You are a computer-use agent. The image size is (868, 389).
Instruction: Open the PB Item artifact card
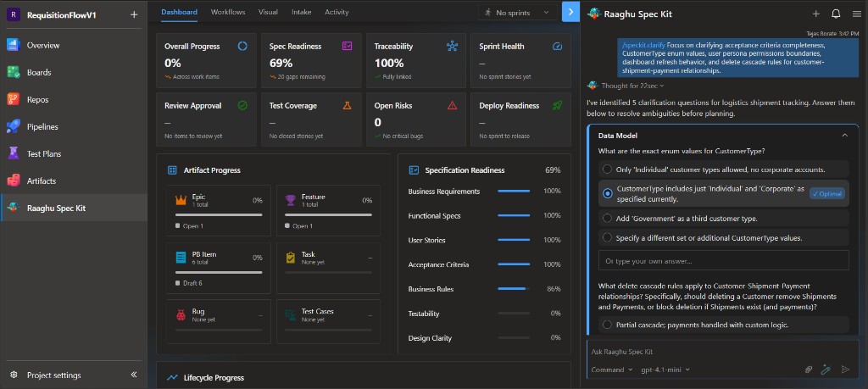click(x=219, y=269)
